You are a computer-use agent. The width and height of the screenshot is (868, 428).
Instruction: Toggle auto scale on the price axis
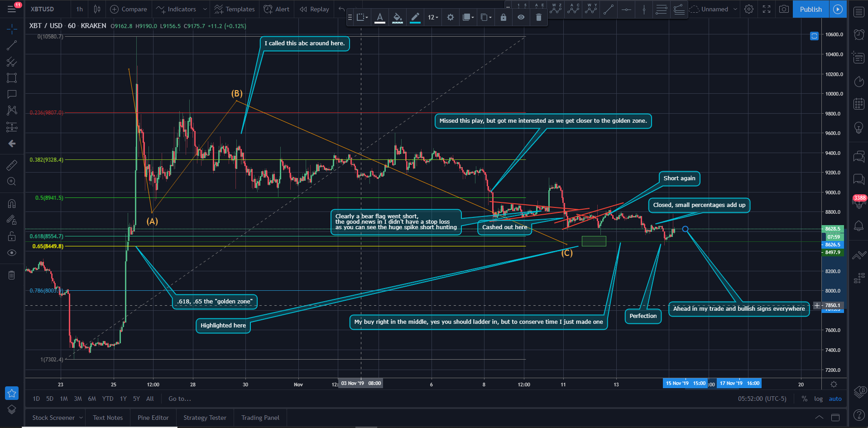tap(835, 399)
